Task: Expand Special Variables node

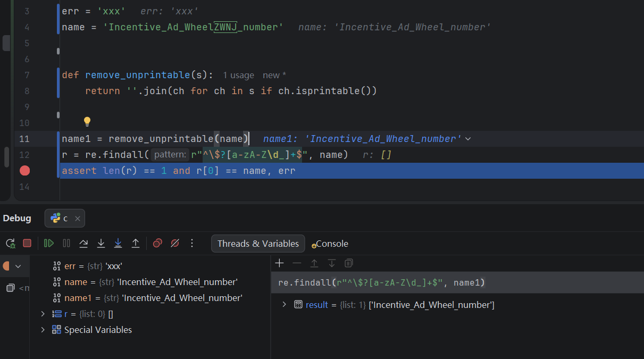Action: [x=43, y=330]
